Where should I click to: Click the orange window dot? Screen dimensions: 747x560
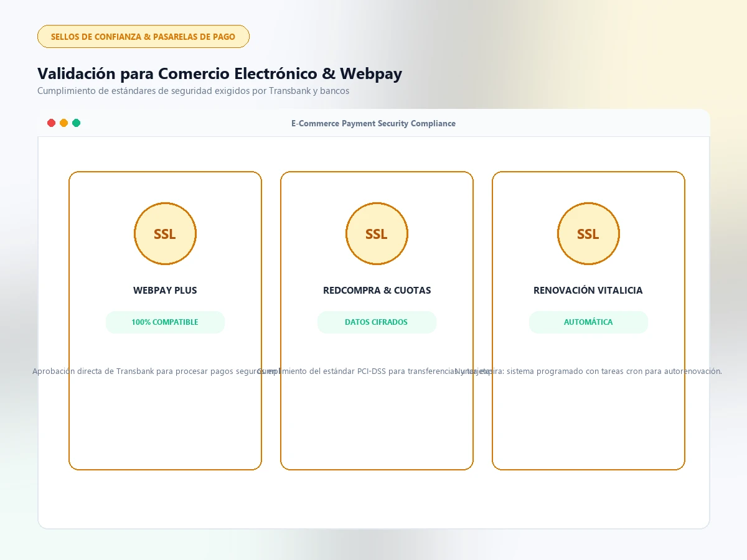tap(64, 123)
